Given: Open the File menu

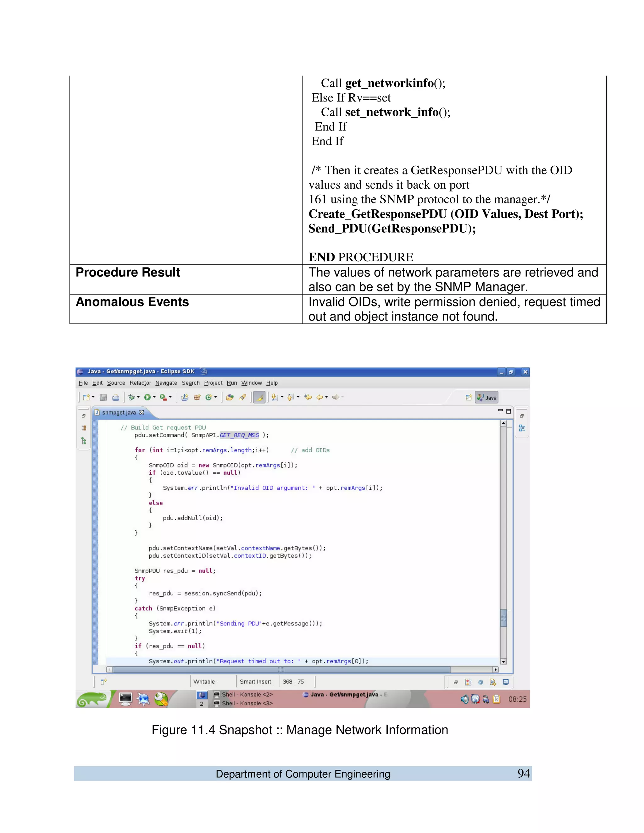Looking at the screenshot, I should (x=83, y=383).
